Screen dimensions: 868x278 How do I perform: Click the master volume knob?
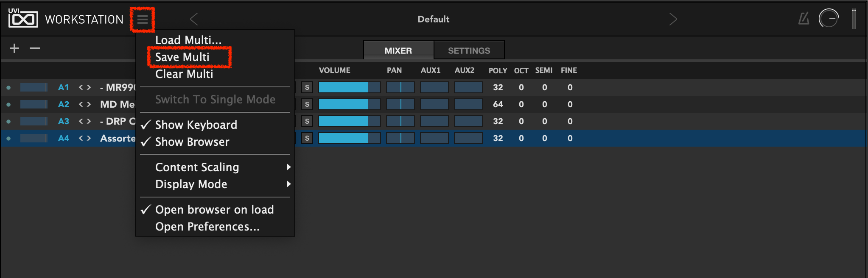click(829, 19)
